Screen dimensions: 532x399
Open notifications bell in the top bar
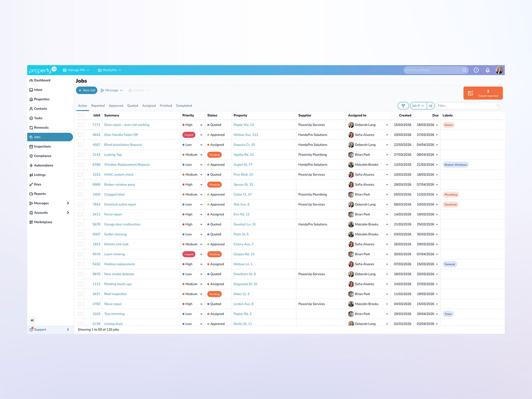[x=487, y=70]
